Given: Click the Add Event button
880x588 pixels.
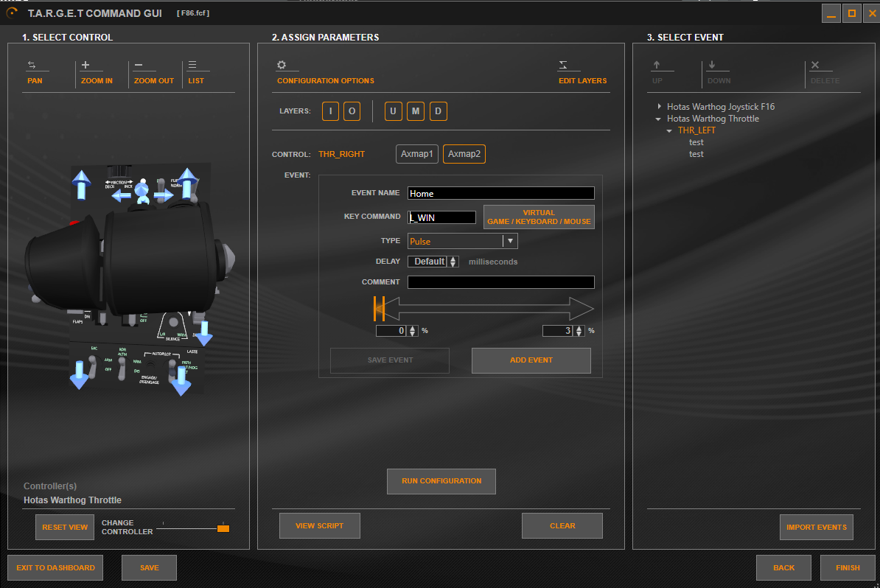Looking at the screenshot, I should coord(531,360).
